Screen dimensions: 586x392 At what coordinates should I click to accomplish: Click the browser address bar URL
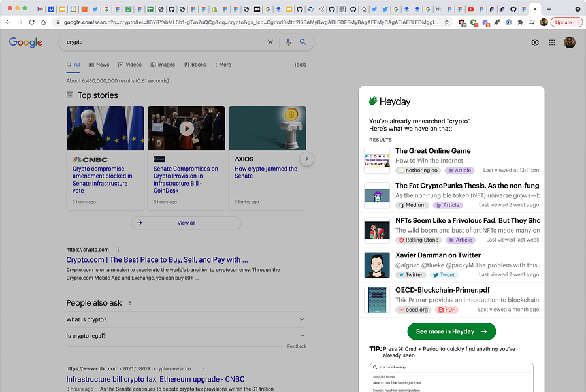coord(250,22)
